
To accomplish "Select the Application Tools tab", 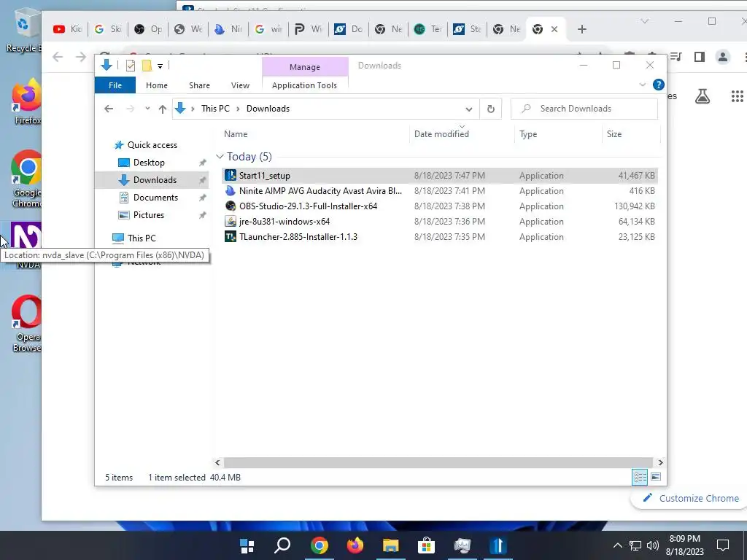I will [x=304, y=85].
